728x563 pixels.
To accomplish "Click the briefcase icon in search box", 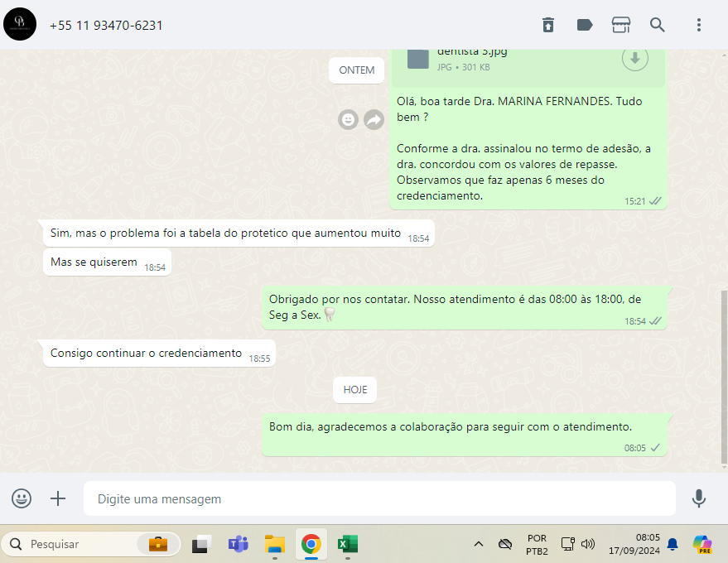I will click(158, 544).
